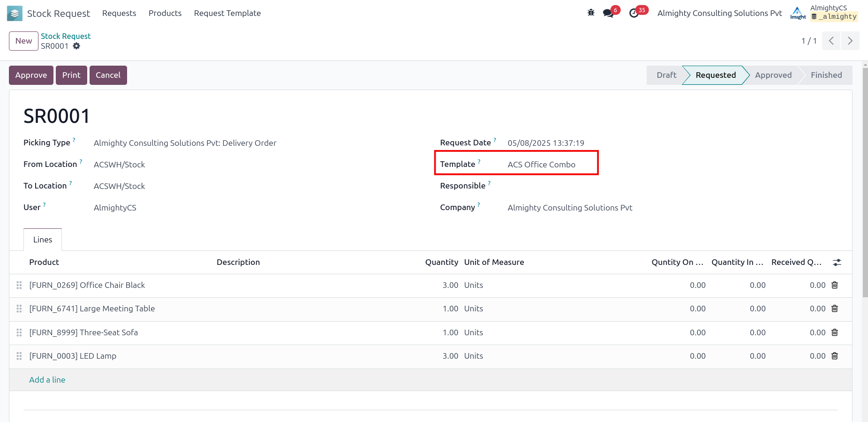Go to the next record arrow
This screenshot has height=422, width=868.
pyautogui.click(x=850, y=41)
